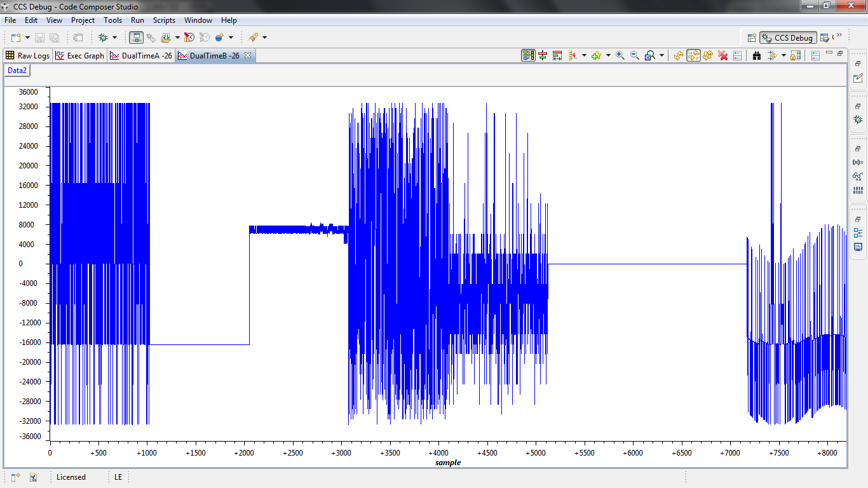Toggle the horizontal measurement marker tool
The width and height of the screenshot is (868, 488).
point(543,55)
